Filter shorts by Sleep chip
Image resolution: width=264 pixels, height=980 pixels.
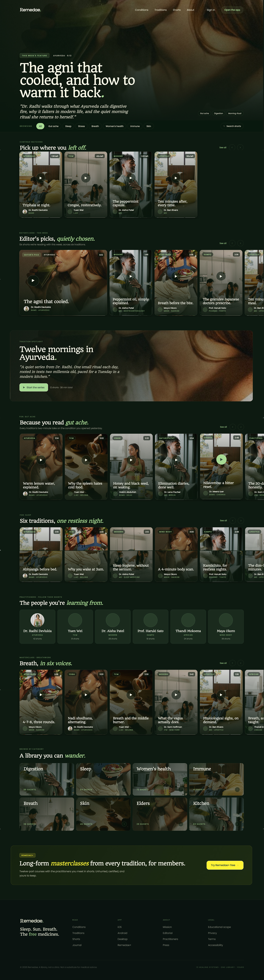coord(68,126)
